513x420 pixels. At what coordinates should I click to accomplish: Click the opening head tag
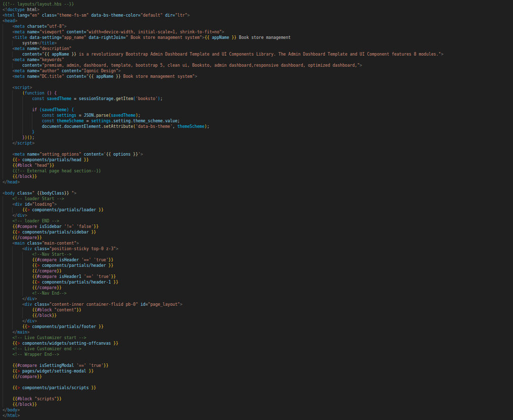(x=10, y=21)
